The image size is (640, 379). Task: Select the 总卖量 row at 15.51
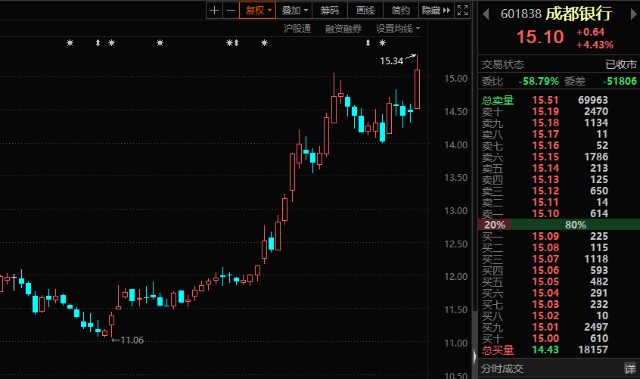[559, 100]
